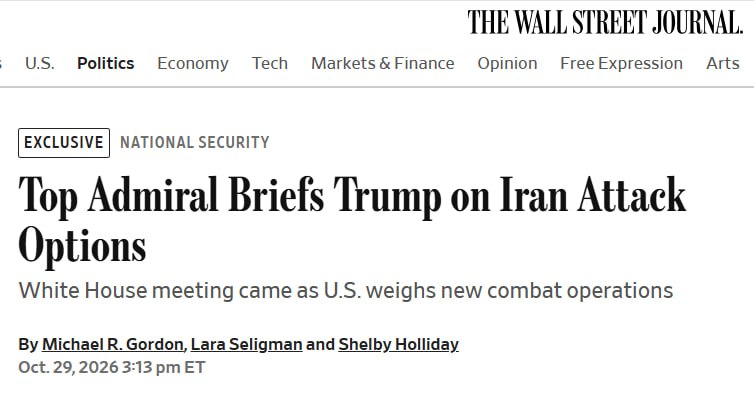Click the White House meeting subheadline
The width and height of the screenshot is (754, 394).
[x=345, y=291]
